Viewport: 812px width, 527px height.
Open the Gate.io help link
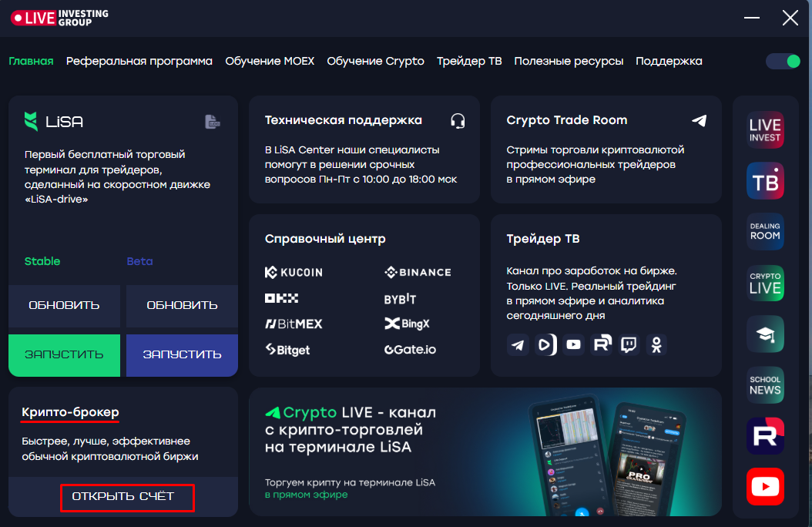pyautogui.click(x=410, y=350)
